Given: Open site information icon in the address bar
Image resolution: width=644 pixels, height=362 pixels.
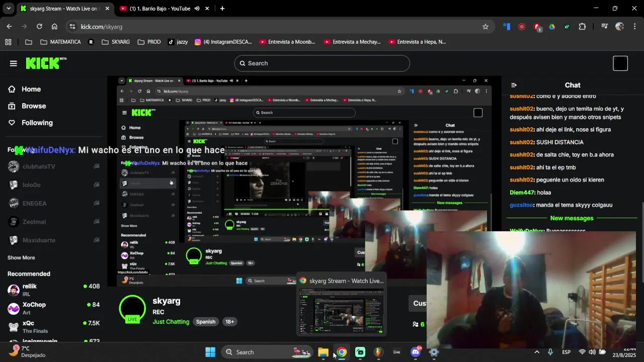Looking at the screenshot, I should click(72, 27).
